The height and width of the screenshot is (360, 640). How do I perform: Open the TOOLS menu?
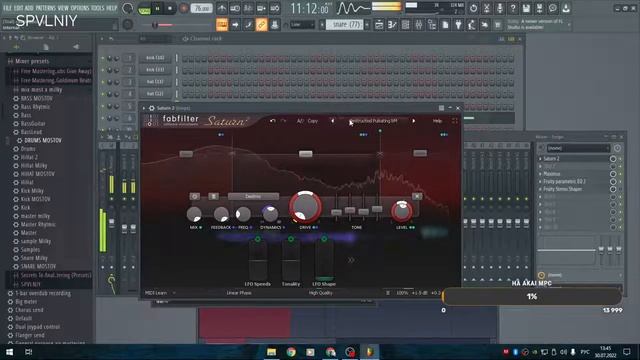(x=98, y=8)
